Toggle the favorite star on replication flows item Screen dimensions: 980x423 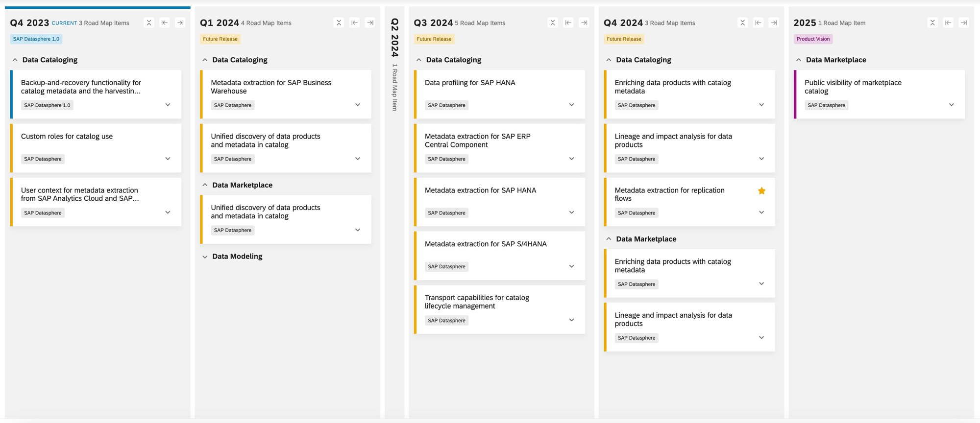tap(761, 190)
